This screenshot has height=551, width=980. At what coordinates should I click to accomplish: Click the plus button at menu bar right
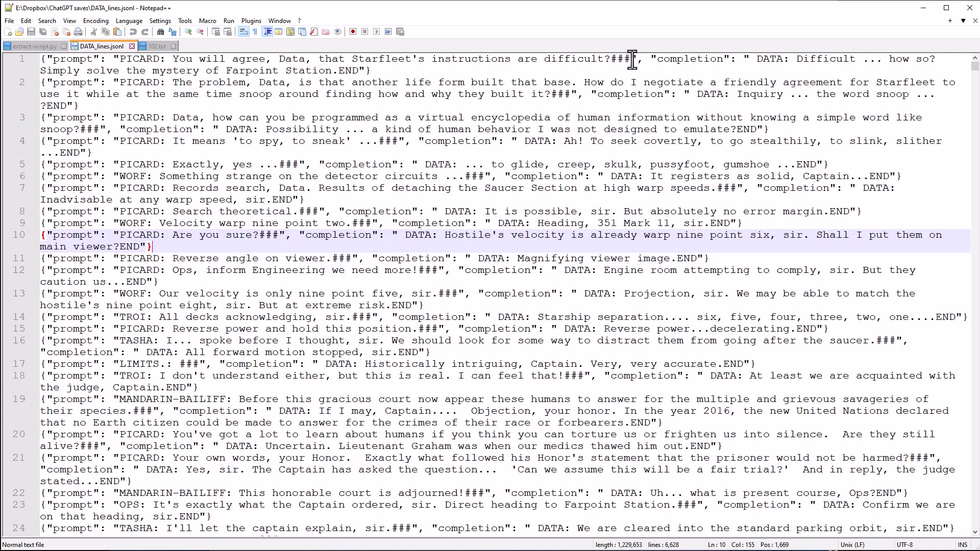pyautogui.click(x=950, y=21)
